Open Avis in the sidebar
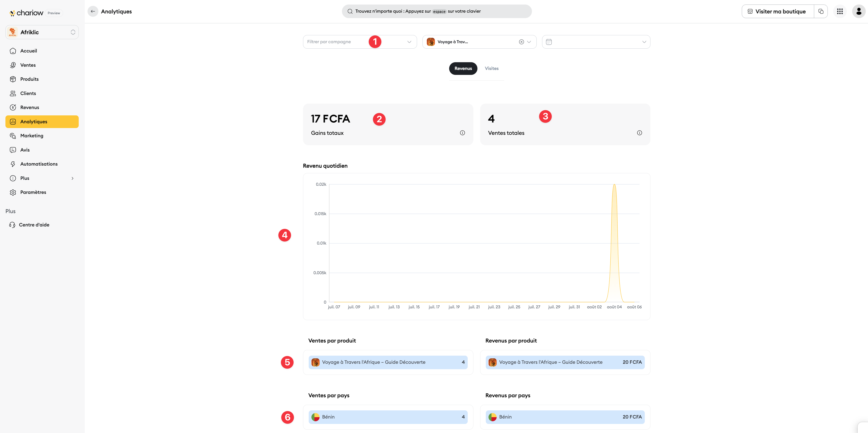 pos(42,150)
